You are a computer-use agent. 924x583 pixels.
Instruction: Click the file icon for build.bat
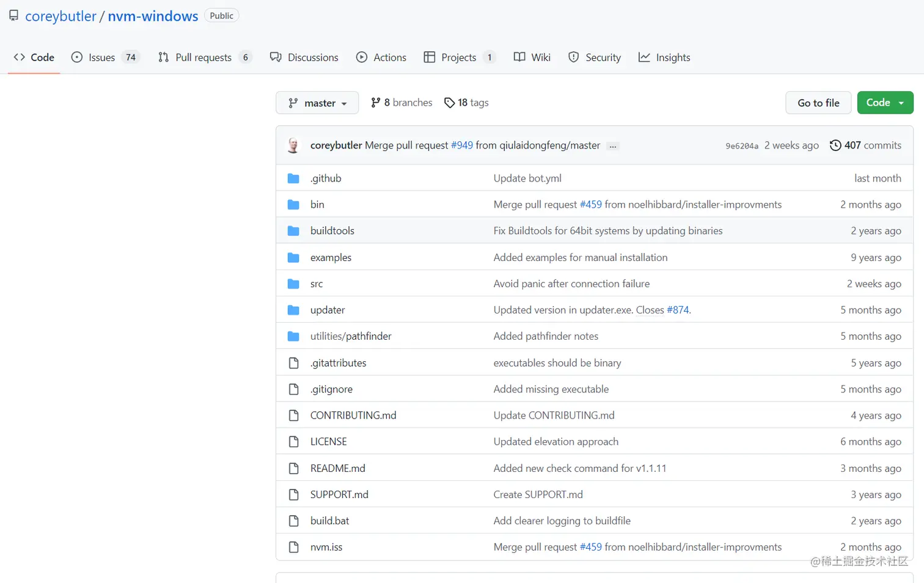coord(293,521)
